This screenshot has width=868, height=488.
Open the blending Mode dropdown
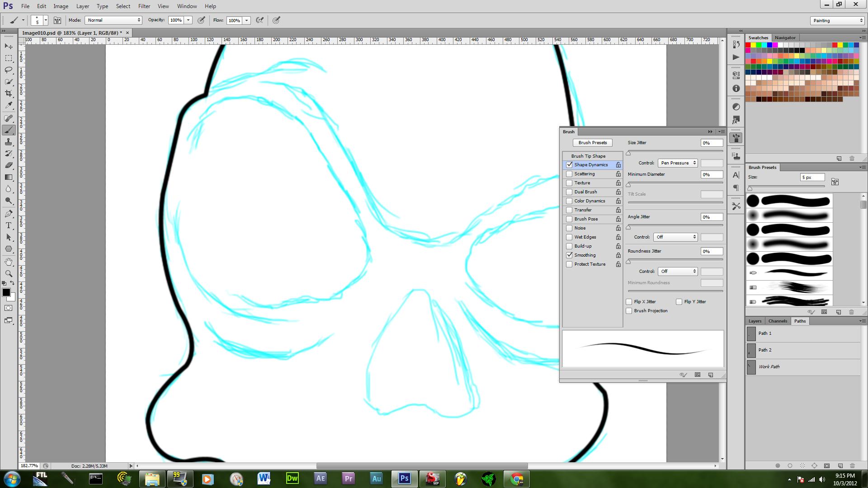pos(113,20)
